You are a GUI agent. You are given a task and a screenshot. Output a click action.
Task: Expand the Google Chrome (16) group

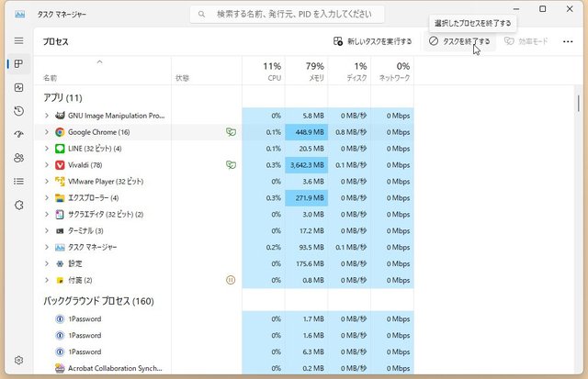pos(47,132)
